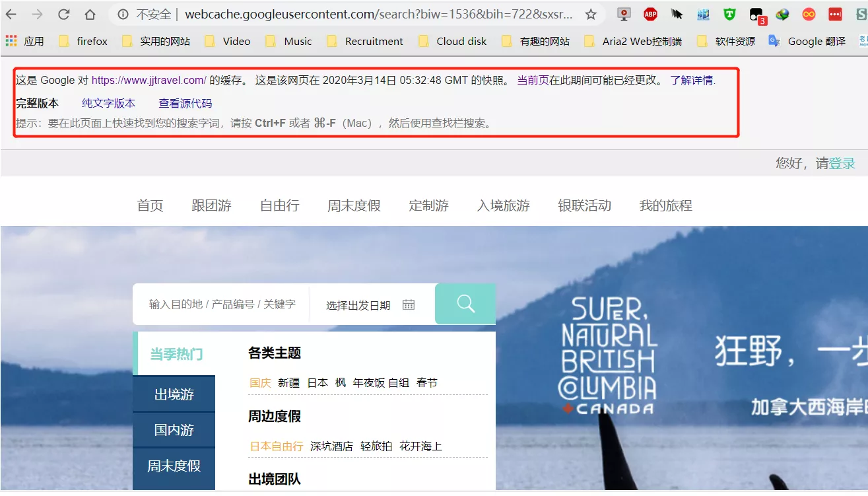Bookmark this page with the star icon
Viewport: 868px width, 496px height.
coord(591,15)
